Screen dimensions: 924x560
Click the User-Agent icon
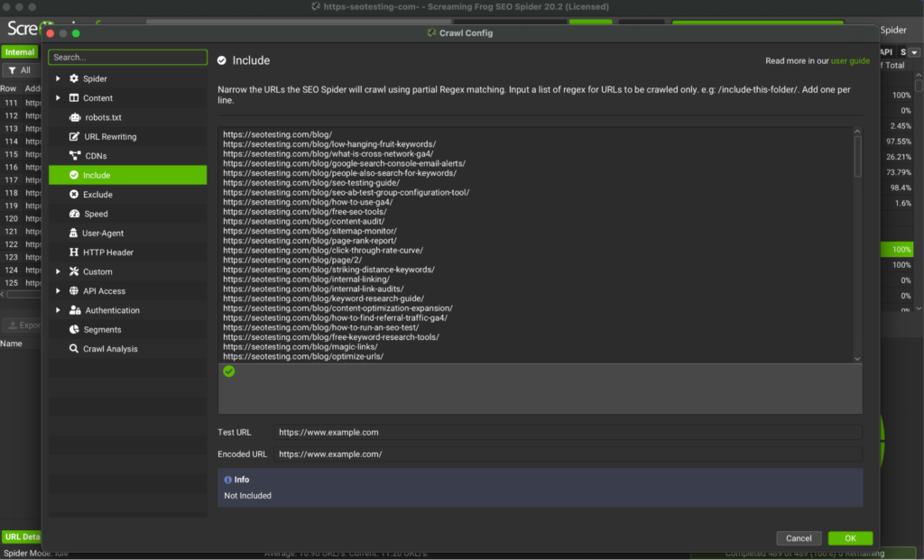75,233
